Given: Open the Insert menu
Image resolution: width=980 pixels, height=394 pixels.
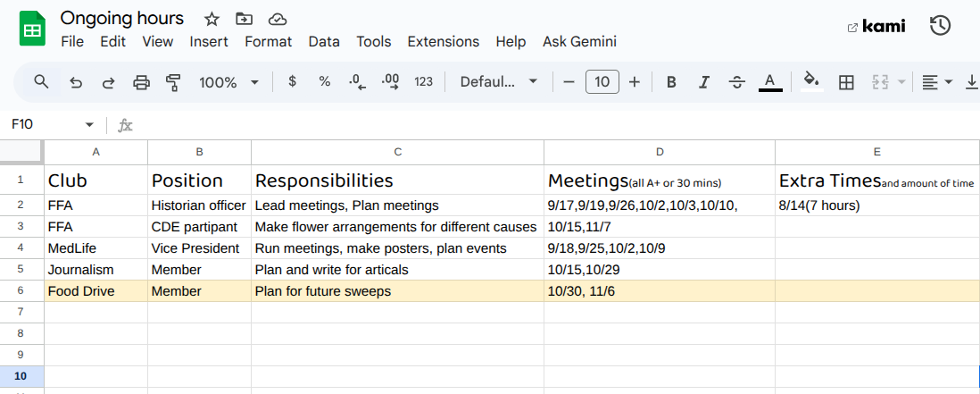Looking at the screenshot, I should coord(208,41).
